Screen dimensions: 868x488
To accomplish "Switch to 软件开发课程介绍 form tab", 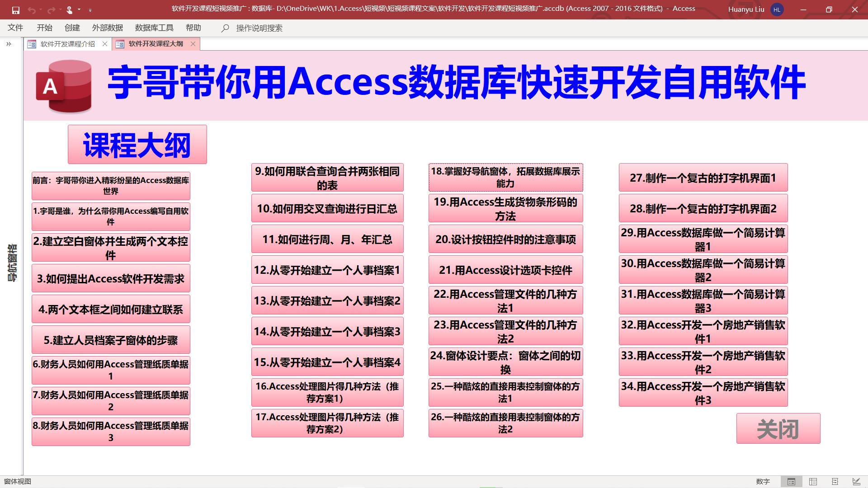I will 67,44.
